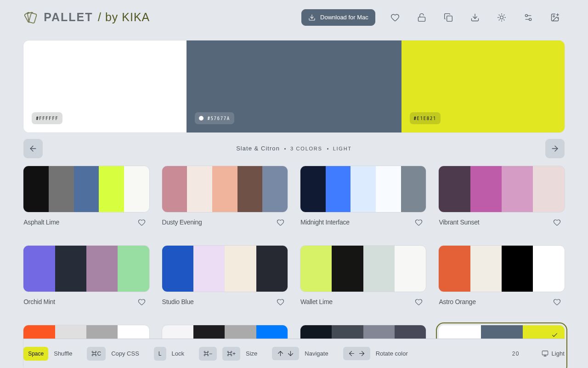The width and height of the screenshot is (588, 368).
Task: Click the add image icon
Action: pyautogui.click(x=555, y=17)
